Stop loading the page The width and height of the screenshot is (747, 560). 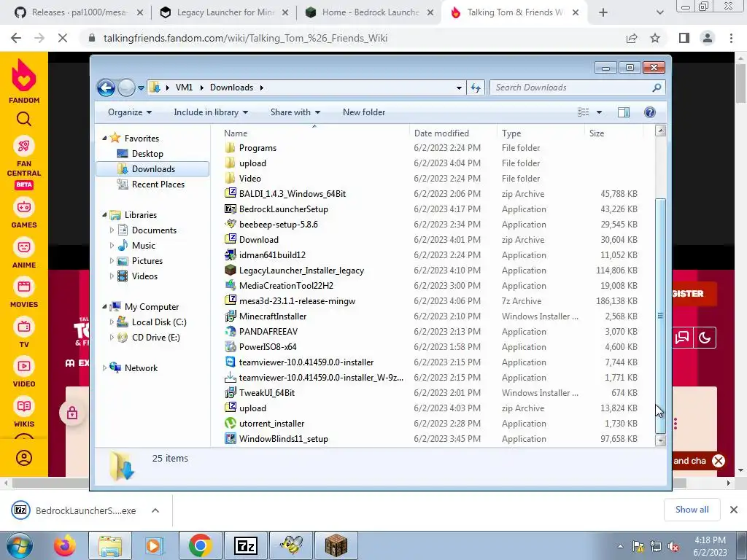click(x=63, y=38)
